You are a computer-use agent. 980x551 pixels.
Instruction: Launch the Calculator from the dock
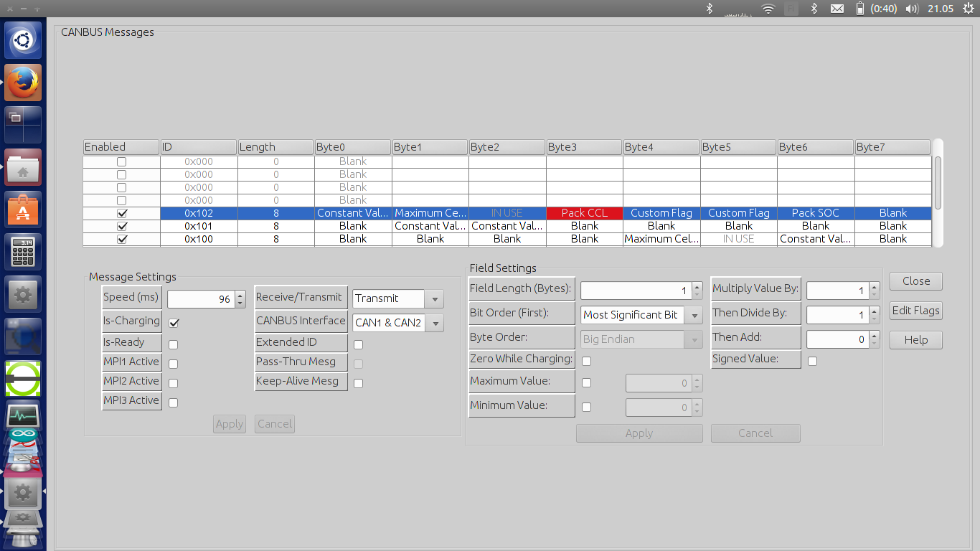(x=23, y=252)
